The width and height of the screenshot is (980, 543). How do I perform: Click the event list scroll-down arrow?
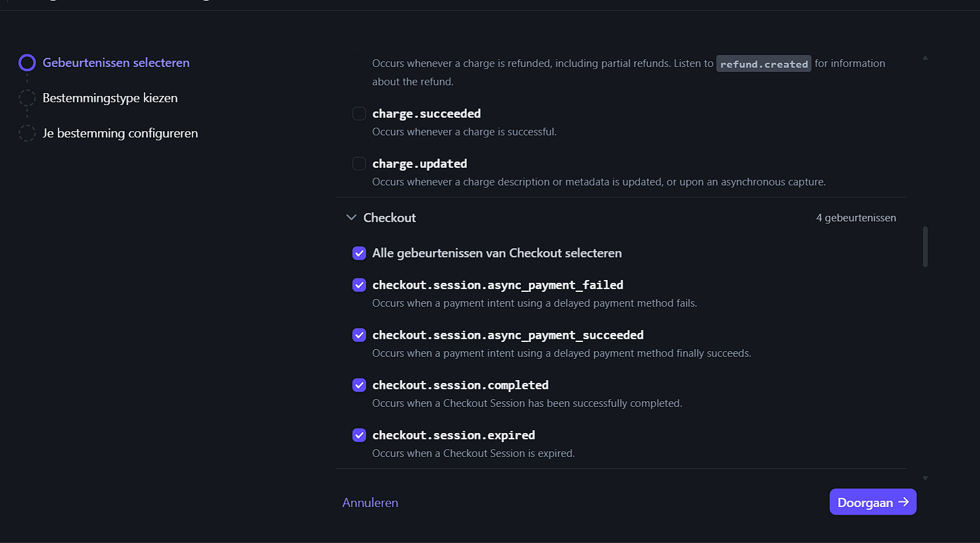tap(925, 478)
